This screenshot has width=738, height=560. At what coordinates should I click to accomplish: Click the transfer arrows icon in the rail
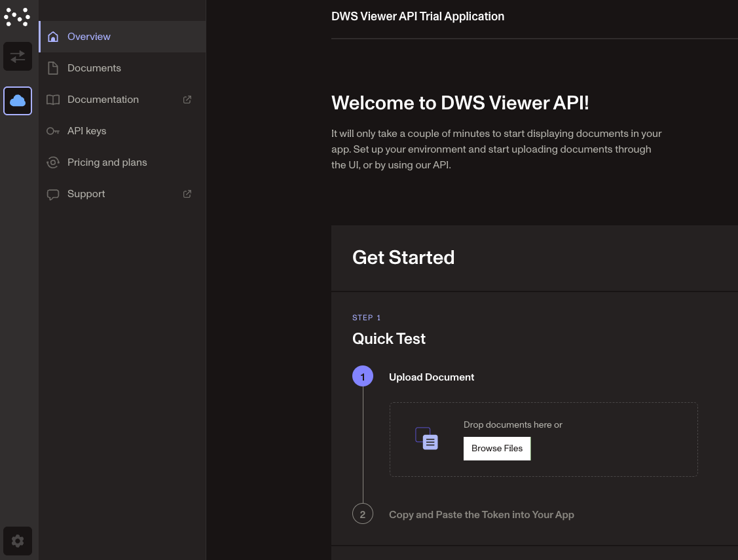18,56
